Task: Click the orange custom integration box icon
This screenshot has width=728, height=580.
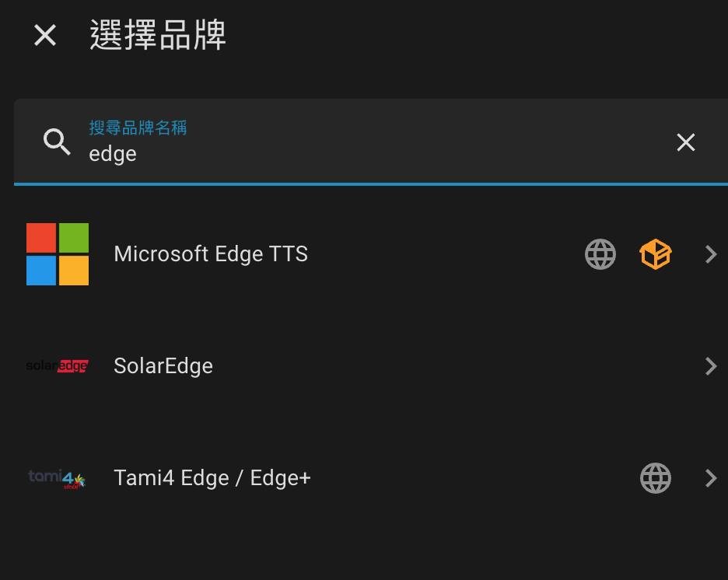Action: click(x=655, y=254)
